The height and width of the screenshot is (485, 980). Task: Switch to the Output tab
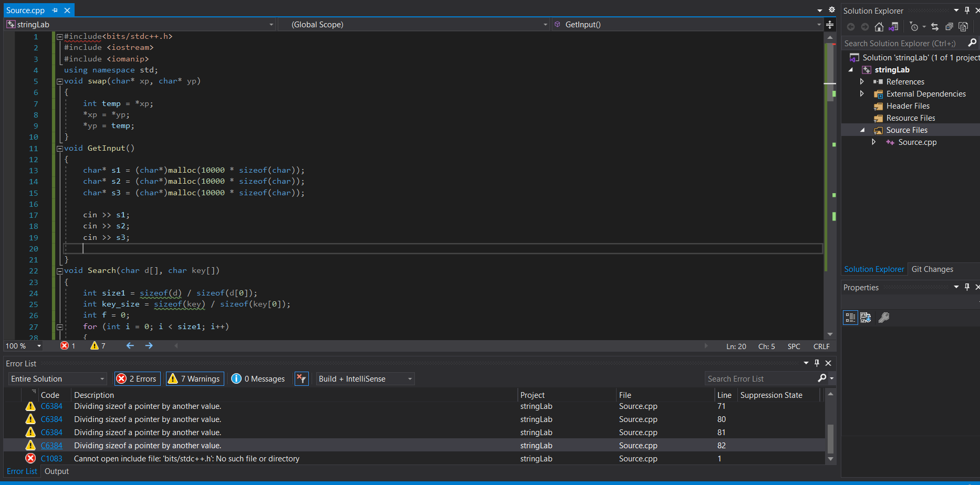coord(57,471)
